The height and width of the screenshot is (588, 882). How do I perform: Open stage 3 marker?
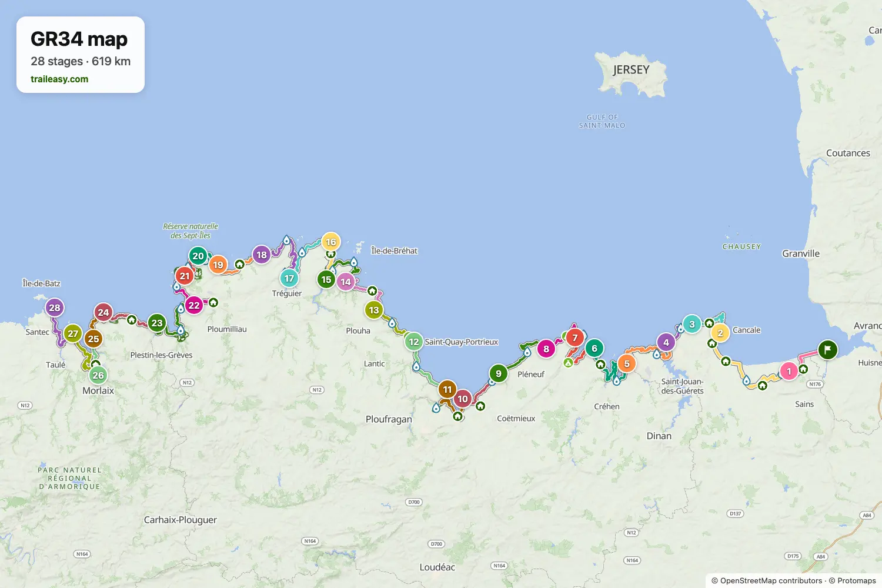coord(692,324)
